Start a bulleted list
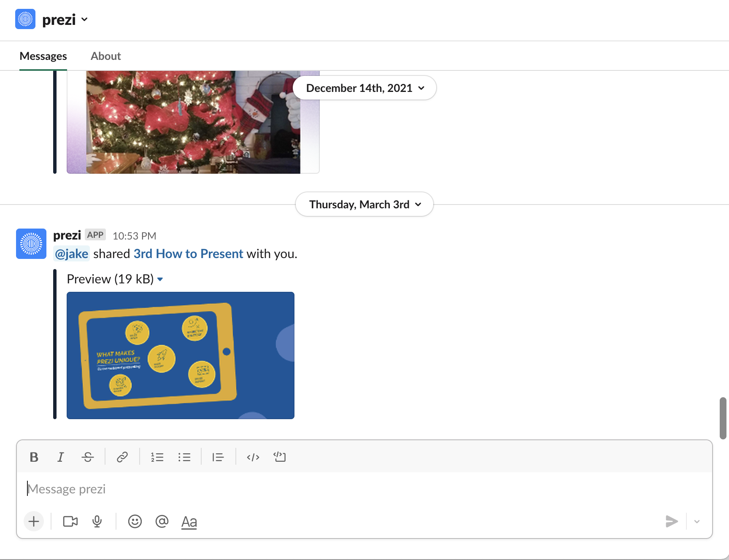Image resolution: width=729 pixels, height=560 pixels. [184, 457]
